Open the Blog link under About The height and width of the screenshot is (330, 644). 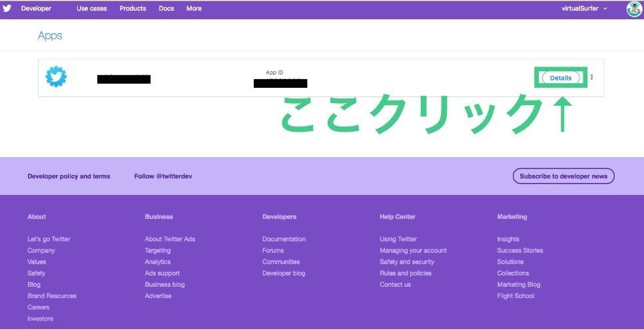click(34, 285)
